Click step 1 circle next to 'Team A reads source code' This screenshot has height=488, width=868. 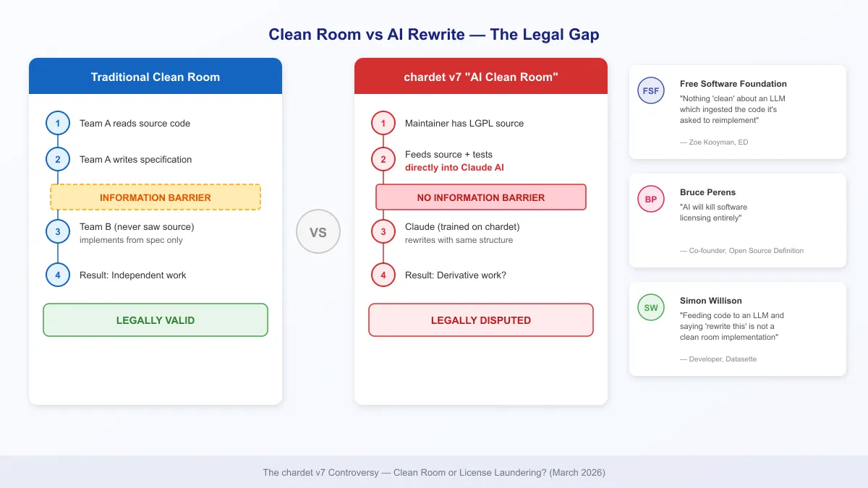(58, 123)
